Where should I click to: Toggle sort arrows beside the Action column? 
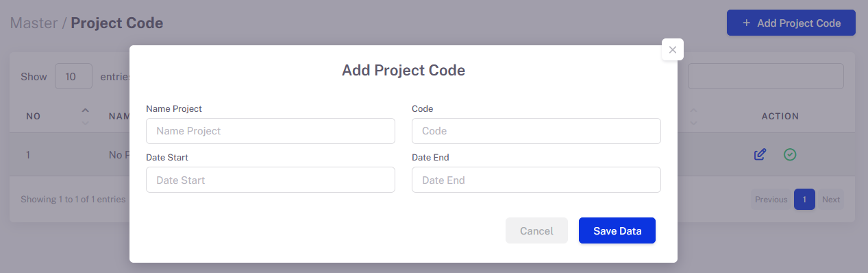pos(694,116)
